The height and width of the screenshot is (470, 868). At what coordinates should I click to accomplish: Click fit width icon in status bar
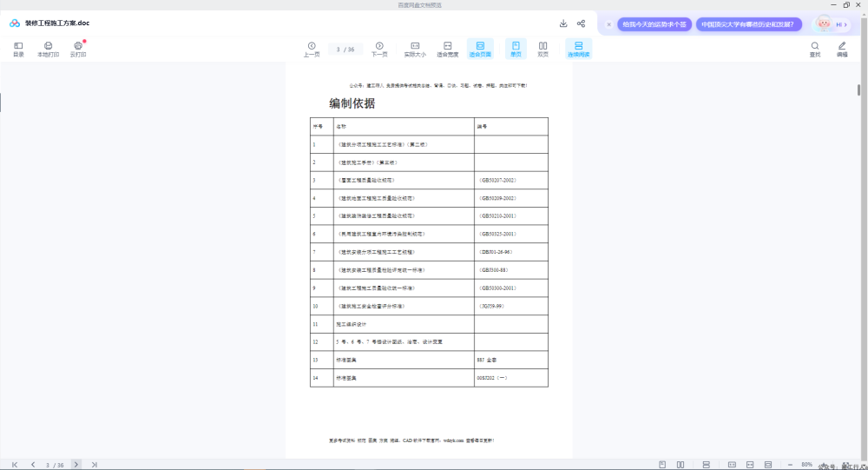pos(750,465)
